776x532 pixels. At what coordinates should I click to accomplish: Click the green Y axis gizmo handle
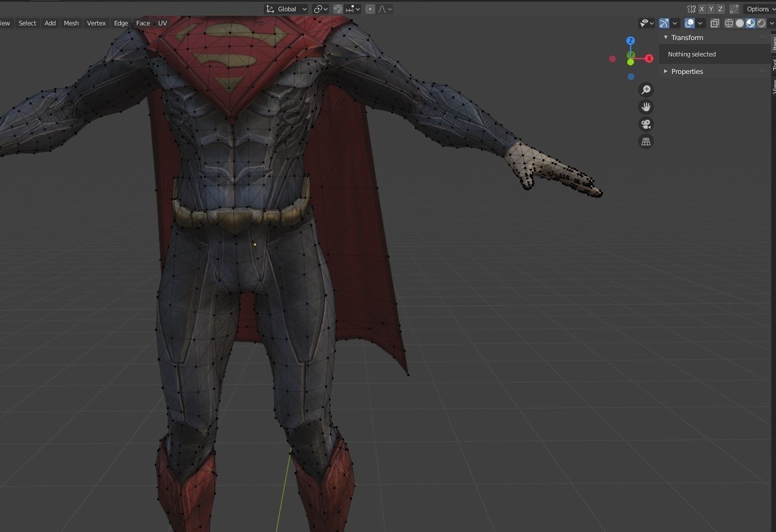click(x=631, y=56)
